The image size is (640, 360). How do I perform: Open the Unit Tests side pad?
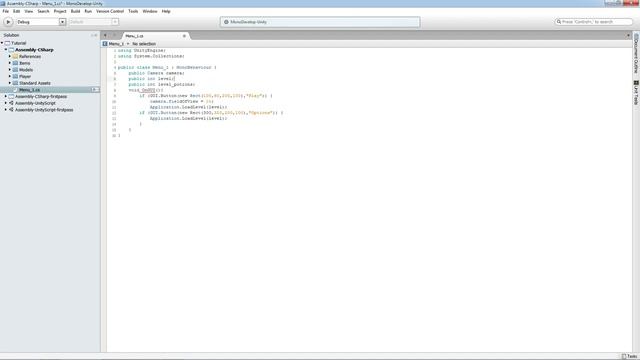click(x=636, y=93)
